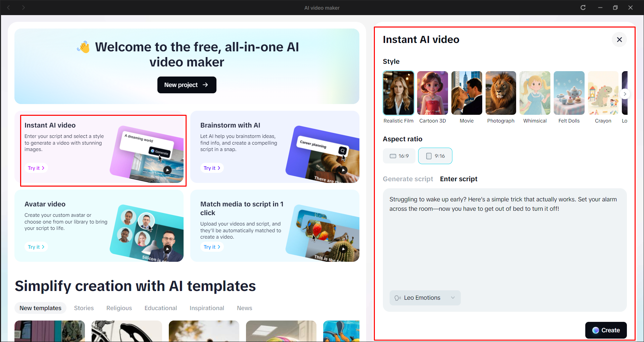Play the Match media to script preview
Viewport: 644px width, 342px height.
click(343, 249)
